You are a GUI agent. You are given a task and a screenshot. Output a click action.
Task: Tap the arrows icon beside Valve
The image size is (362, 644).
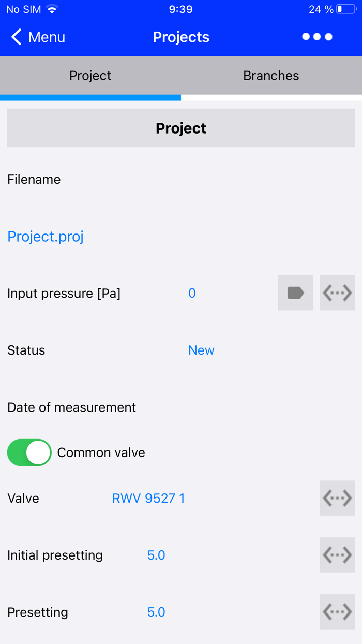coord(337,498)
